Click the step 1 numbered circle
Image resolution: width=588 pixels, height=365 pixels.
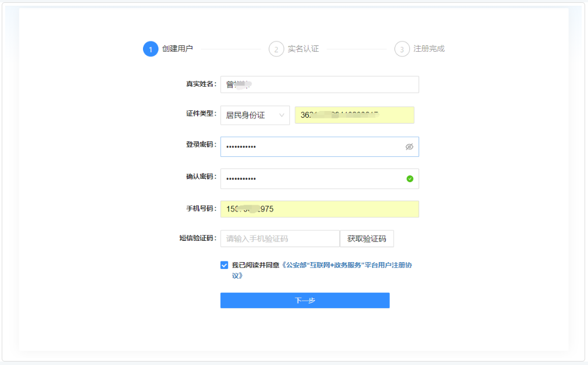(x=150, y=49)
